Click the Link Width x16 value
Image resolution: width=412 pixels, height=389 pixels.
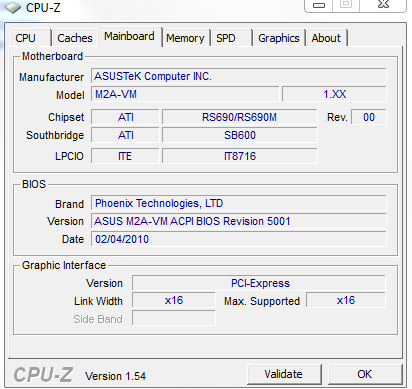[x=174, y=300]
